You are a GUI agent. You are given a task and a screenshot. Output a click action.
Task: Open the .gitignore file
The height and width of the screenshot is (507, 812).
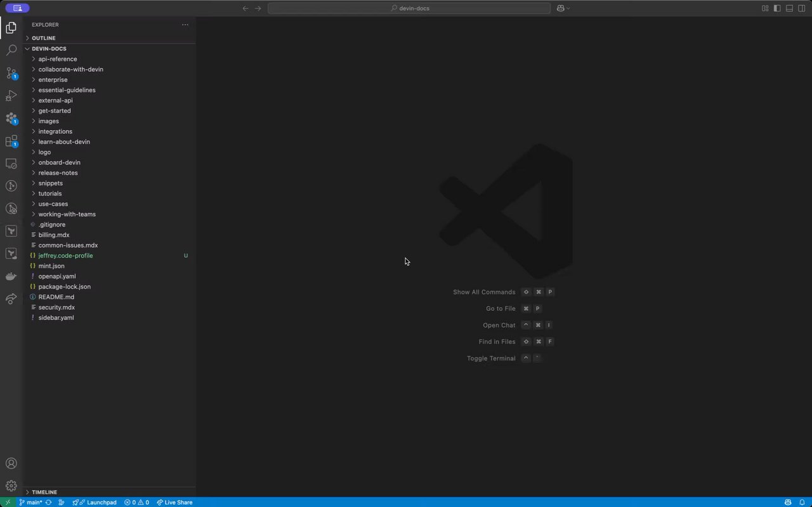(x=110, y=225)
